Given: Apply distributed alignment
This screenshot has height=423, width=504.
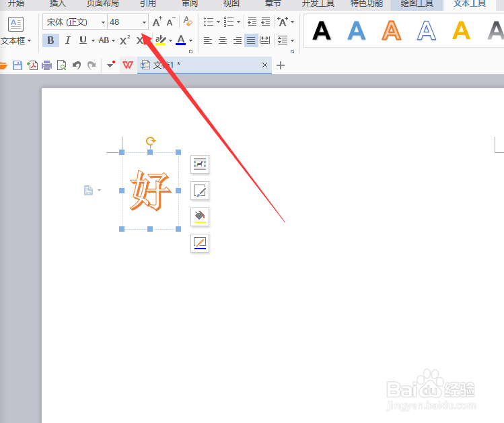Looking at the screenshot, I should coord(265,40).
